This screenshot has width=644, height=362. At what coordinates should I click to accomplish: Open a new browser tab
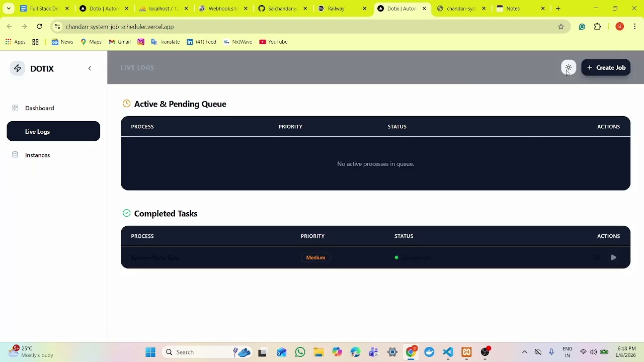coord(558,9)
